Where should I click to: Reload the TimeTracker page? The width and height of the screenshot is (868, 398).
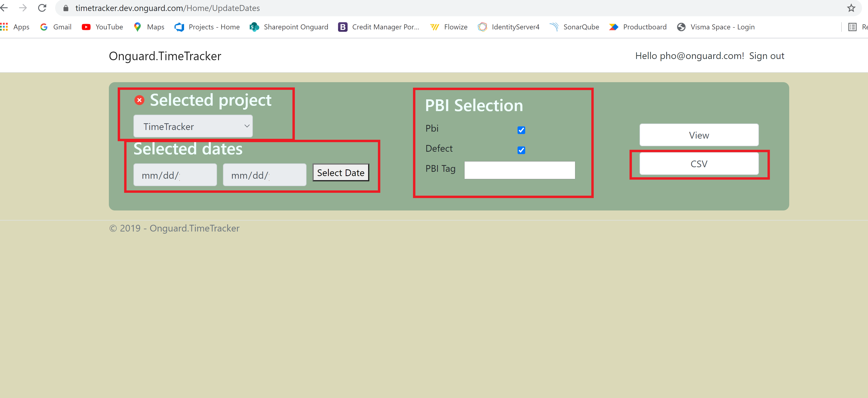tap(42, 8)
